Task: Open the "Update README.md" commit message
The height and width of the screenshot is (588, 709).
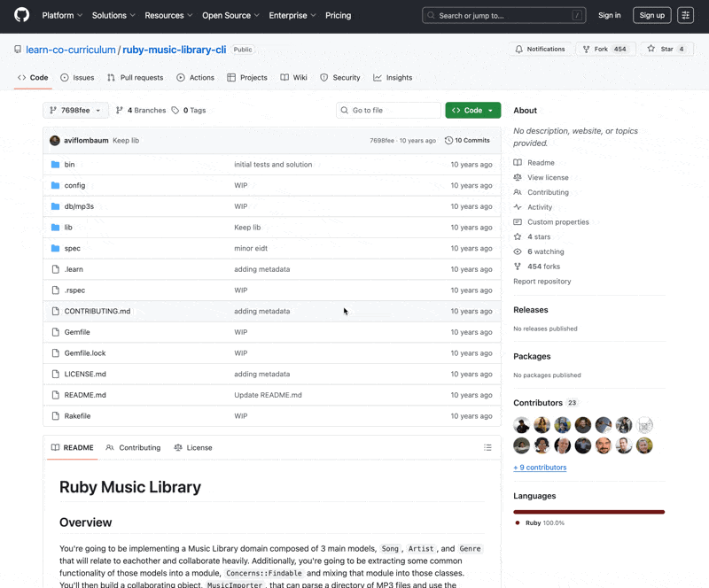Action: (x=268, y=395)
